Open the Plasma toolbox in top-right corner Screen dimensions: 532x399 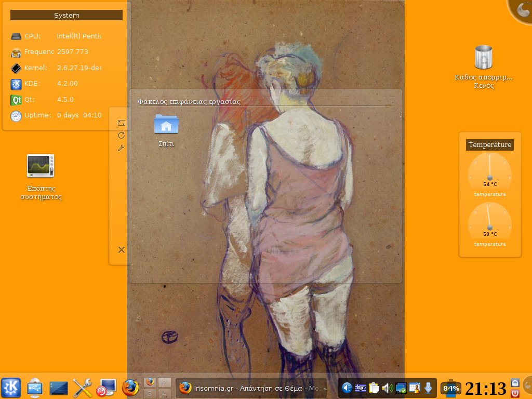tap(521, 10)
